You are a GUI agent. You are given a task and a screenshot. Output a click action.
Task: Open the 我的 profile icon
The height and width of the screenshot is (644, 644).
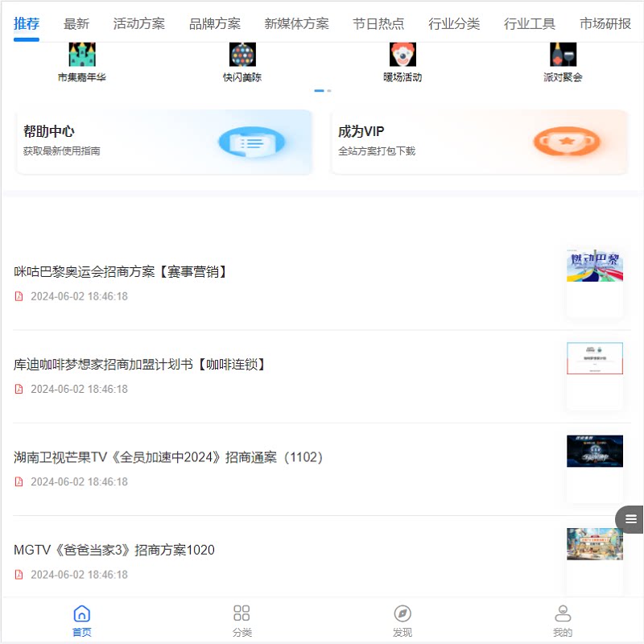pos(563,613)
